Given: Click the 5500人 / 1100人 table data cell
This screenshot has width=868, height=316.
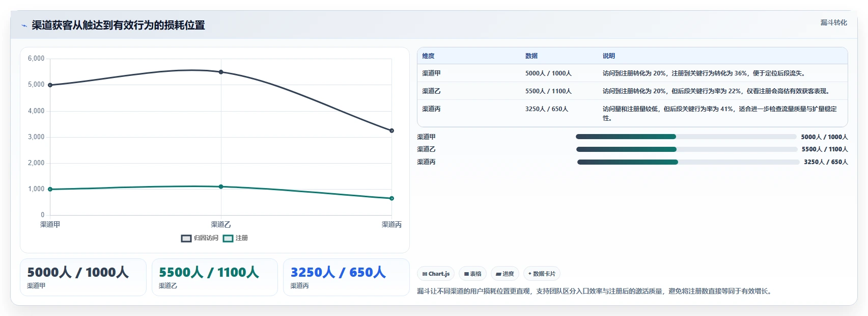Looking at the screenshot, I should coord(548,91).
